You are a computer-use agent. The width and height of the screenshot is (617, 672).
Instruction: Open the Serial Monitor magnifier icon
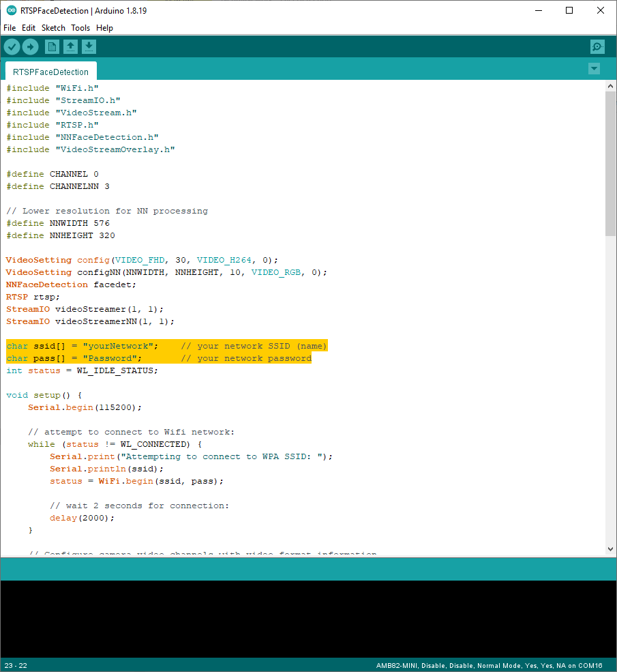(x=597, y=47)
